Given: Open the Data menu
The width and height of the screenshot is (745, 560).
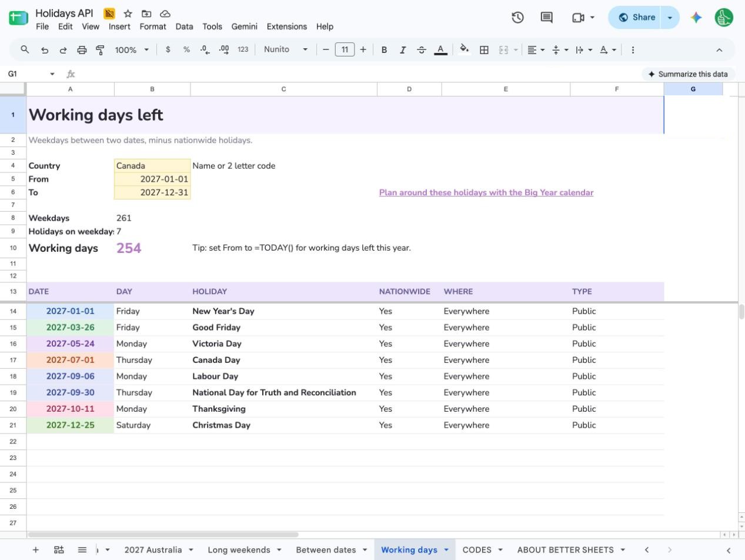Looking at the screenshot, I should (x=184, y=26).
